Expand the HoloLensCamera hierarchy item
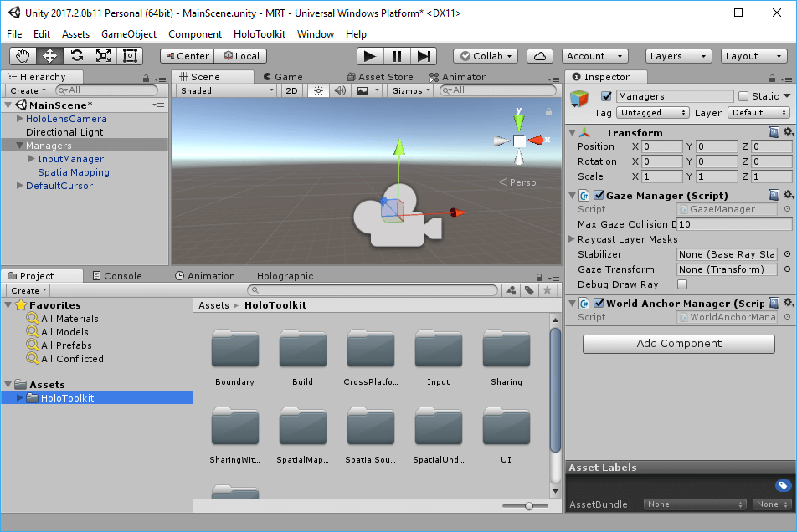This screenshot has width=797, height=532. click(19, 118)
